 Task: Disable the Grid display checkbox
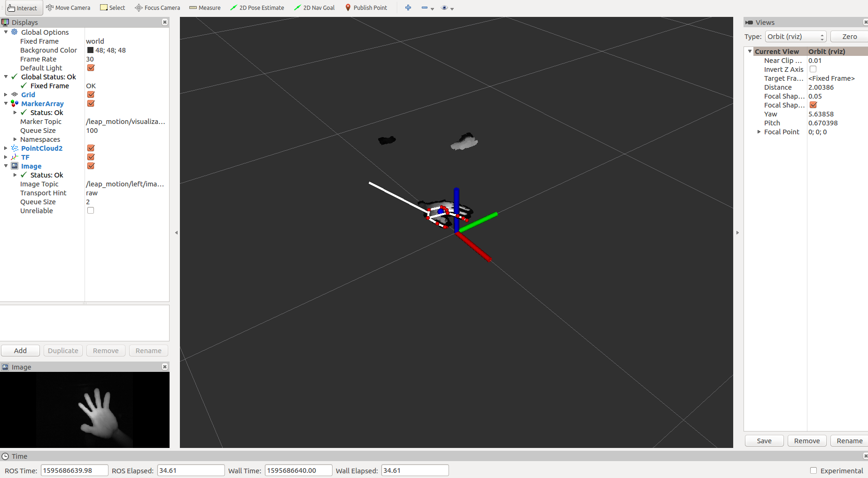[90, 94]
